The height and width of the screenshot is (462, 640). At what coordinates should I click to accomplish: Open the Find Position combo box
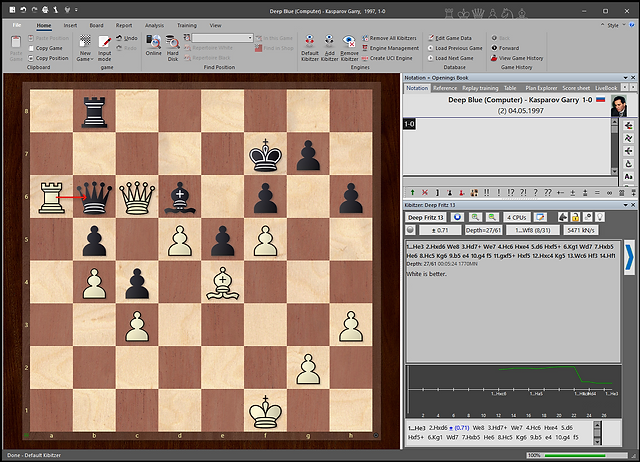point(222,38)
